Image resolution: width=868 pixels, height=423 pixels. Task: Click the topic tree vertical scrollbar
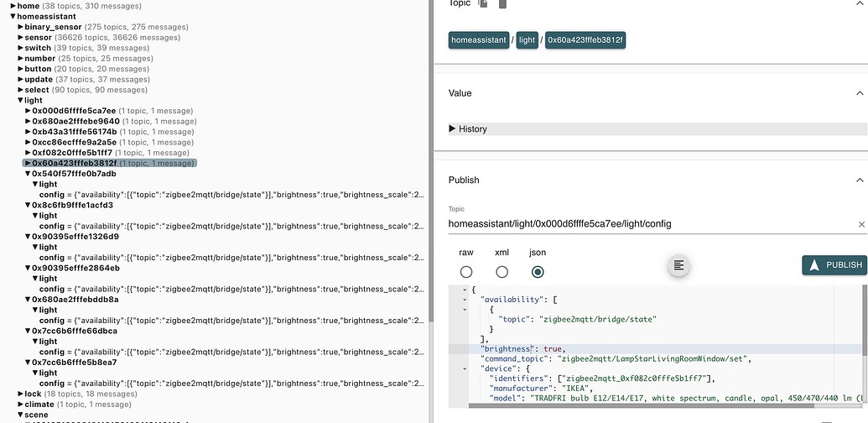pyautogui.click(x=431, y=160)
